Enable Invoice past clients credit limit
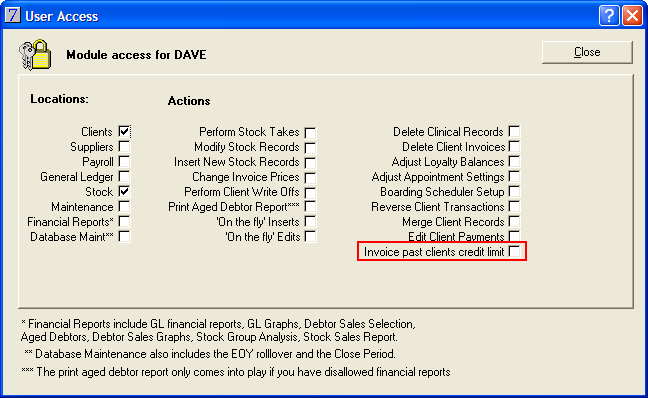Image resolution: width=648 pixels, height=398 pixels. [x=514, y=251]
